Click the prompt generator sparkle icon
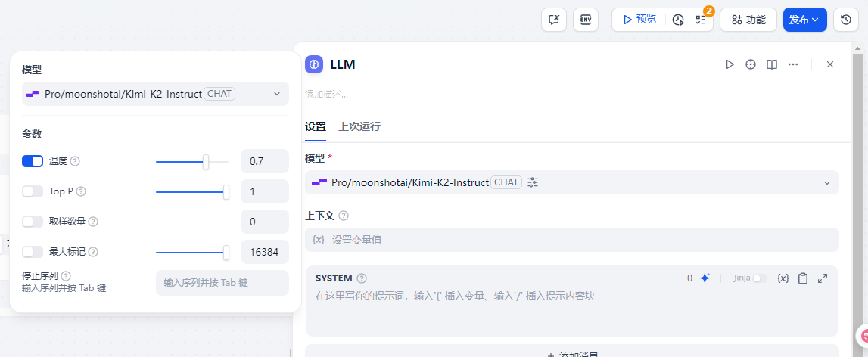The image size is (868, 357). 705,278
